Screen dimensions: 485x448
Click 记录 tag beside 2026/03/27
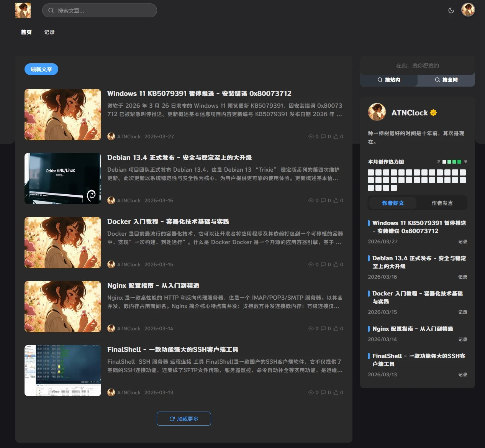click(463, 242)
